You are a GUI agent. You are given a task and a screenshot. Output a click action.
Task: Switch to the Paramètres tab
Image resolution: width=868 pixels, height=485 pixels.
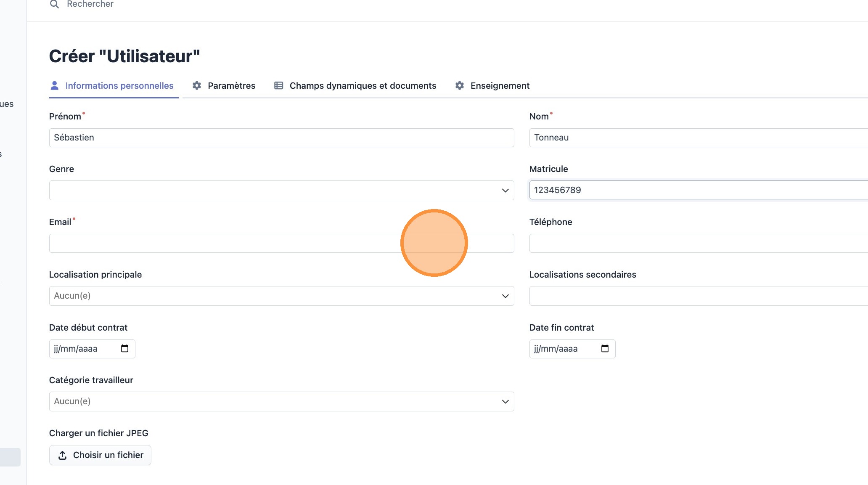231,86
